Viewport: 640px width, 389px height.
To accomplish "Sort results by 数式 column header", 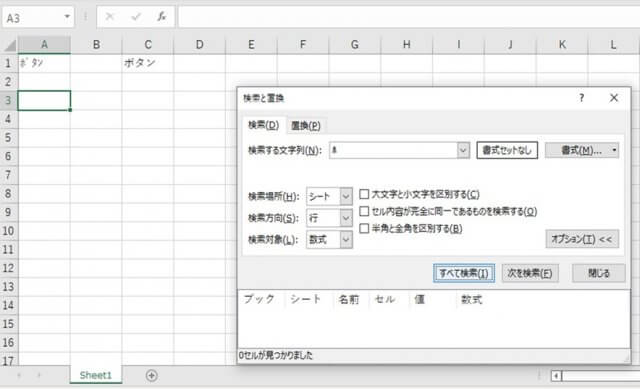I will [472, 300].
